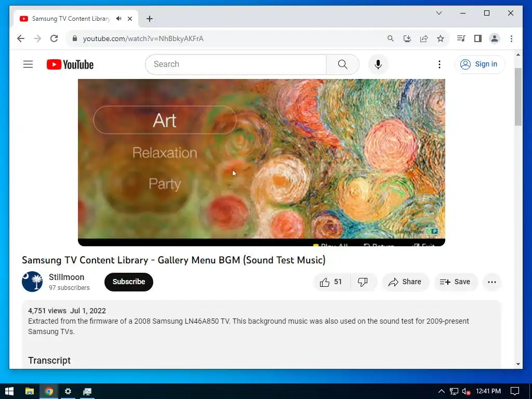532x399 pixels.
Task: View site information lock icon
Action: click(x=75, y=38)
